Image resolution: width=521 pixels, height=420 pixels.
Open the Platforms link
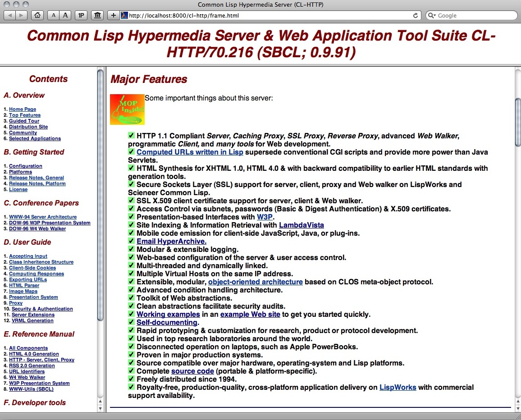click(x=20, y=172)
